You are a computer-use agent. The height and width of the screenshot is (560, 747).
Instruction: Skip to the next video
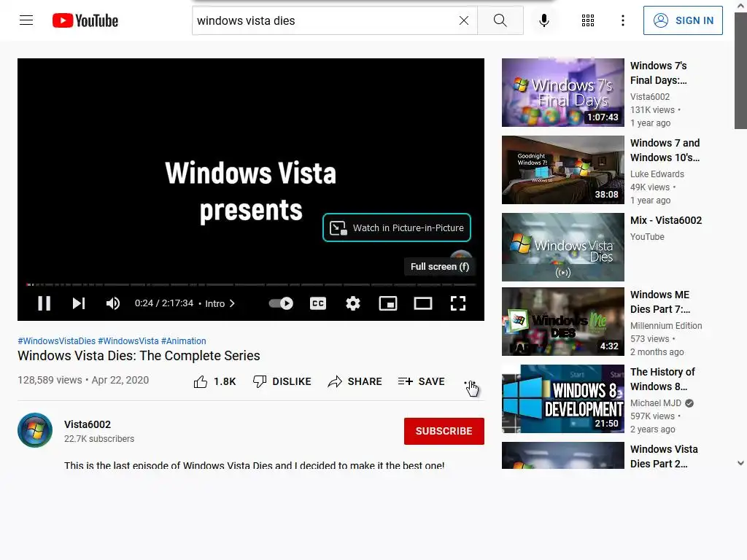click(x=79, y=303)
